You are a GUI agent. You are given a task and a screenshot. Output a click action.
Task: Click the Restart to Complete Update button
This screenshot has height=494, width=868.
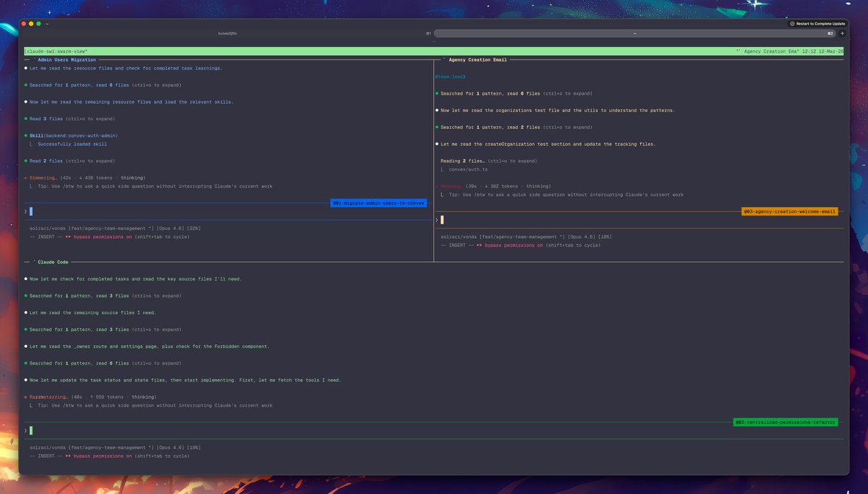tap(817, 23)
